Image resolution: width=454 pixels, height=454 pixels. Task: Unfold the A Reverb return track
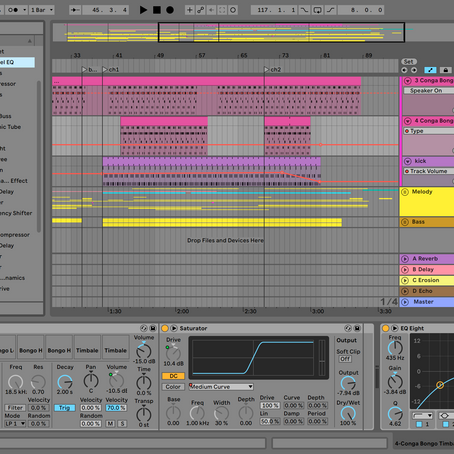pos(405,259)
